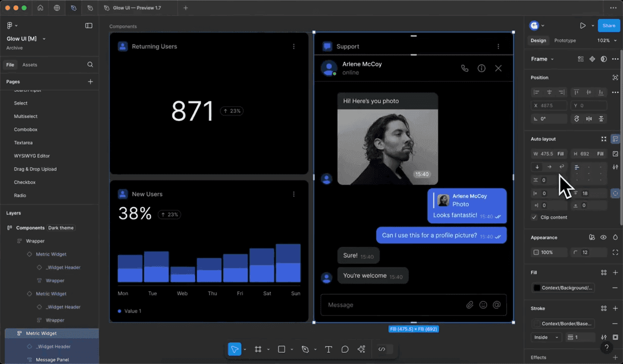This screenshot has width=623, height=364.
Task: Add a new fill with plus icon
Action: [615, 272]
